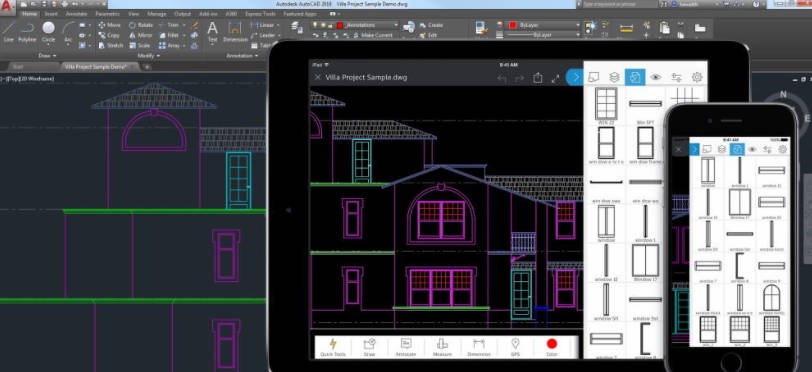Tap the red Color button on iPad
This screenshot has width=812, height=372.
(x=552, y=347)
